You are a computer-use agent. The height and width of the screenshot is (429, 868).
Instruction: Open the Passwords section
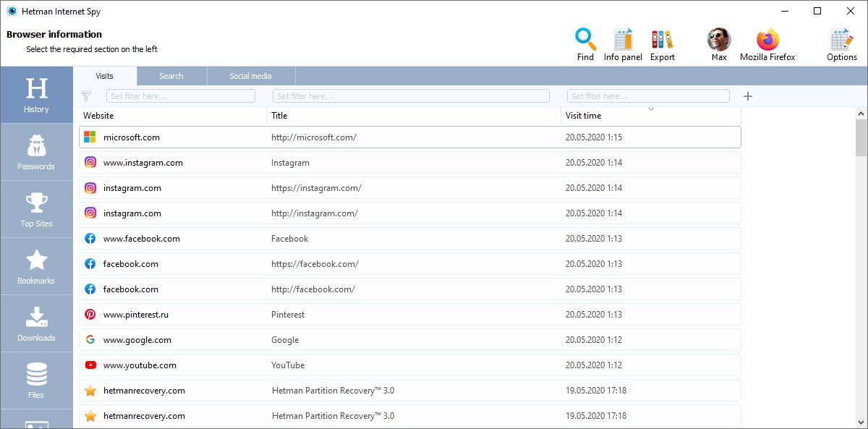(x=36, y=153)
